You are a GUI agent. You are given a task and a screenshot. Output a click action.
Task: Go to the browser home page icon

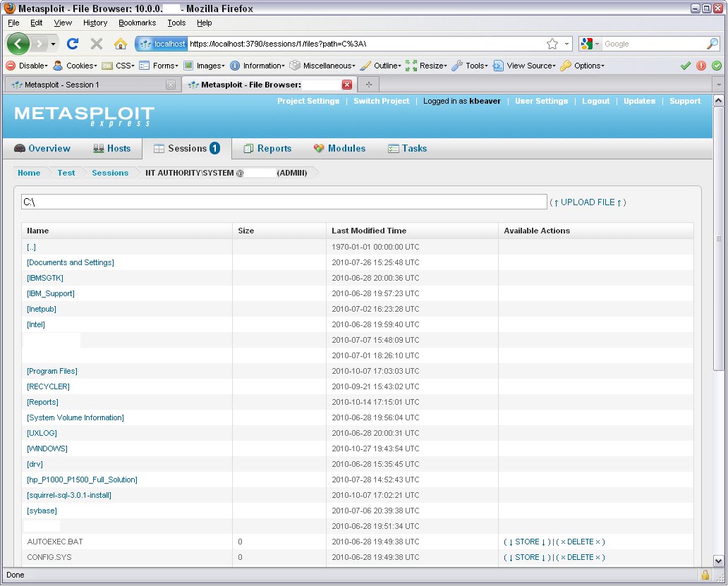(x=120, y=44)
